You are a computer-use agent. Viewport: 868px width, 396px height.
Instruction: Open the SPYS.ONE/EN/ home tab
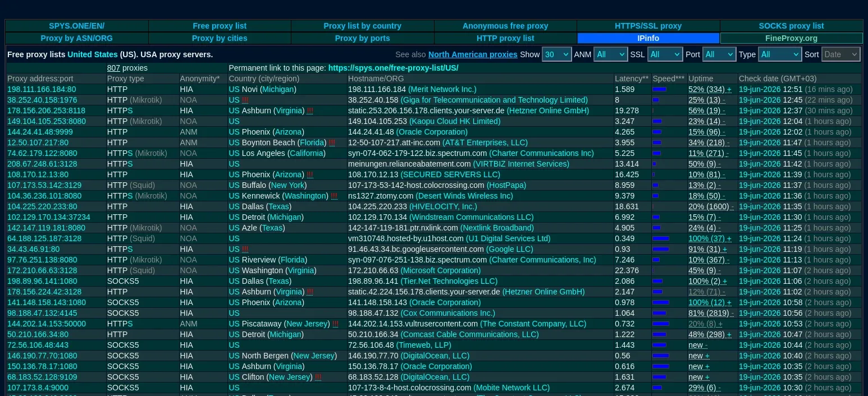coord(77,26)
